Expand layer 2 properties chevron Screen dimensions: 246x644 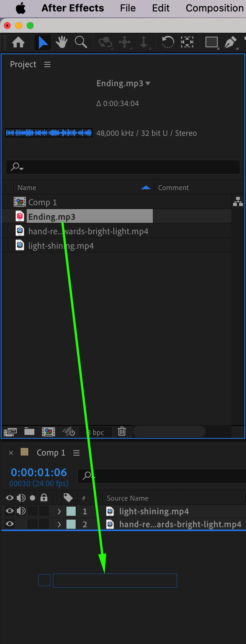click(59, 524)
